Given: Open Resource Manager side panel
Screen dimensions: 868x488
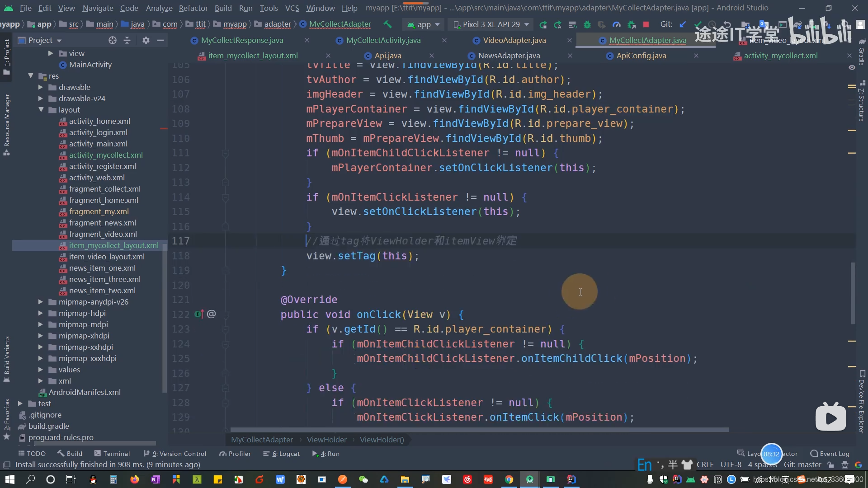Looking at the screenshot, I should [7, 124].
